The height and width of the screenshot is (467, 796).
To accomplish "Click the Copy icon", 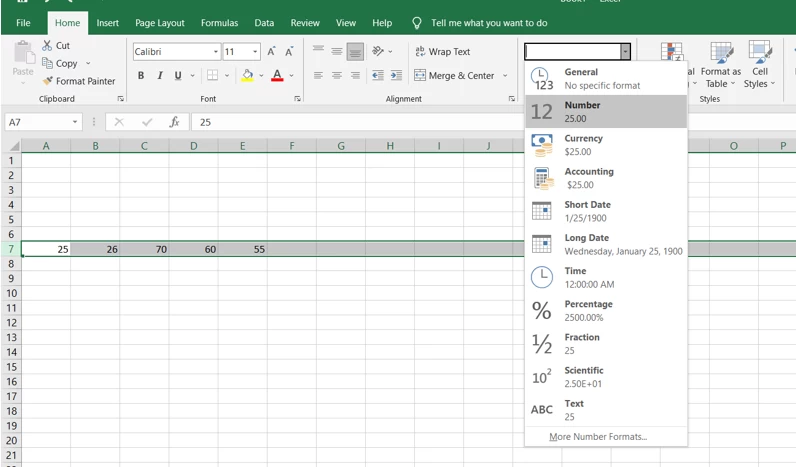I will (47, 63).
